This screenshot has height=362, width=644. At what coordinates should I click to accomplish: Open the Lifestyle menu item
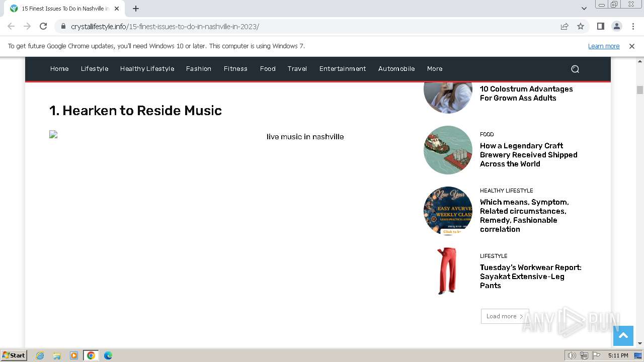coord(95,69)
